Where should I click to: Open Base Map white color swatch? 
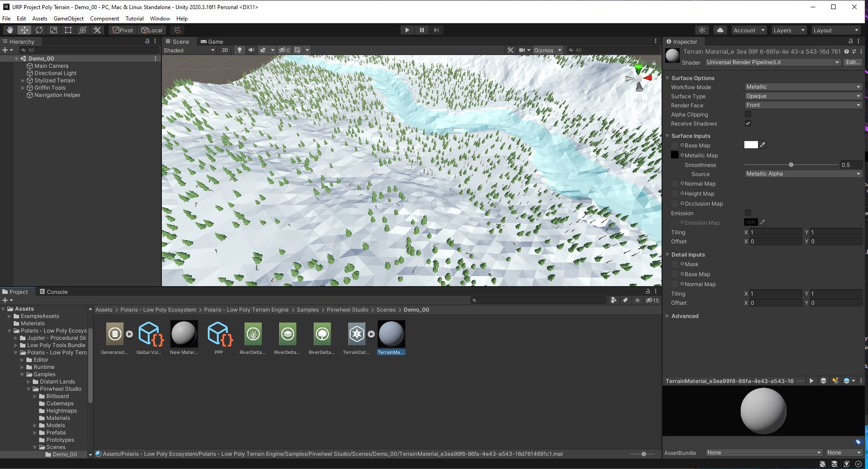(751, 145)
